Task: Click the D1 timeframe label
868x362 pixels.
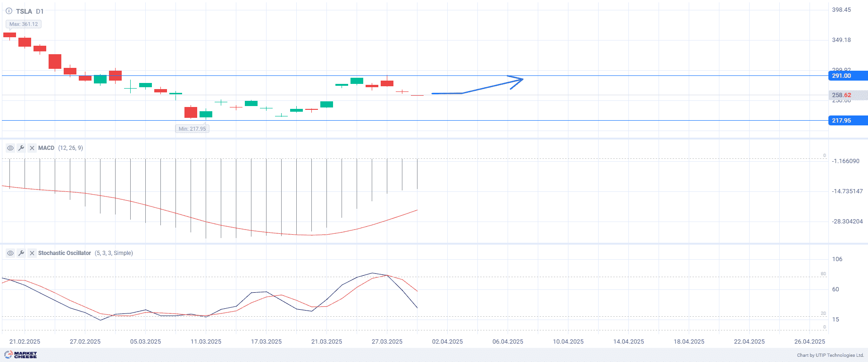Action: pos(40,11)
